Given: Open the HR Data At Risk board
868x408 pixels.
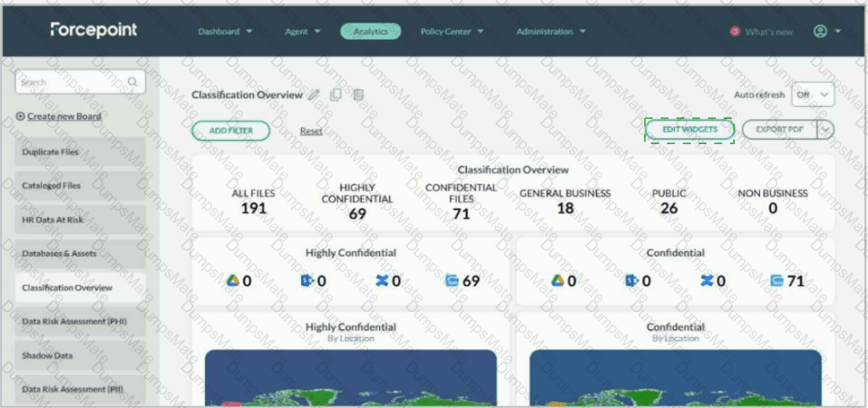Looking at the screenshot, I should pos(80,220).
